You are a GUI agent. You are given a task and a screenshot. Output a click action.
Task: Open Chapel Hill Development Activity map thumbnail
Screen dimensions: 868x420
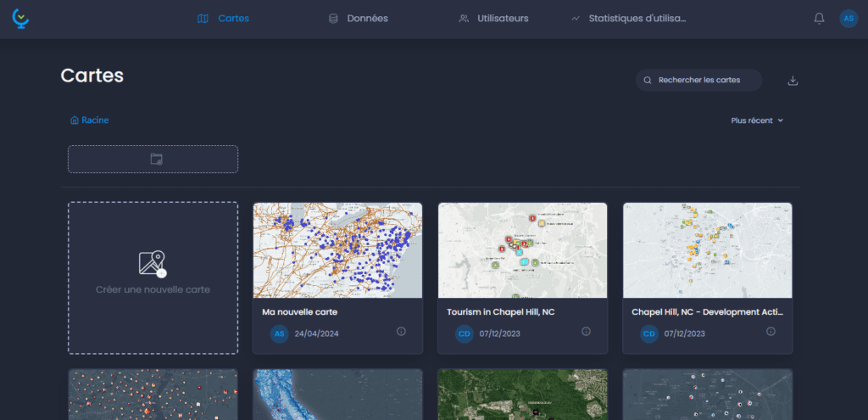[708, 250]
